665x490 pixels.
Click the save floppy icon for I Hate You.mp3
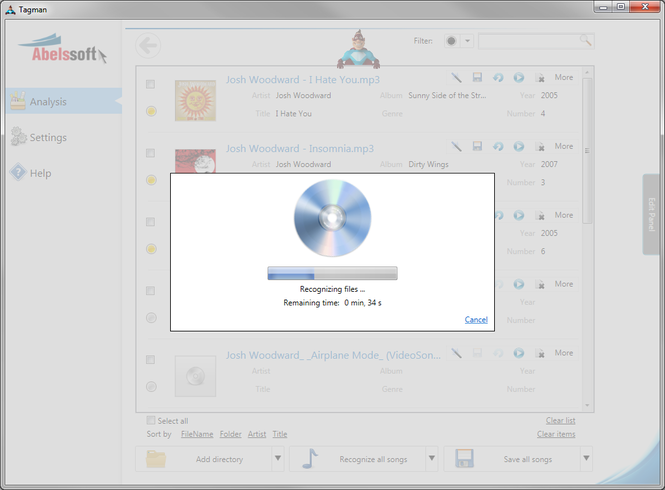click(x=477, y=77)
